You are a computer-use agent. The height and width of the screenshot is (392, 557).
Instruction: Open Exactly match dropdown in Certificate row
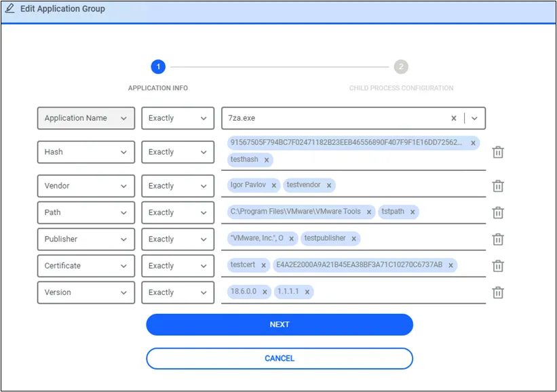click(x=178, y=266)
